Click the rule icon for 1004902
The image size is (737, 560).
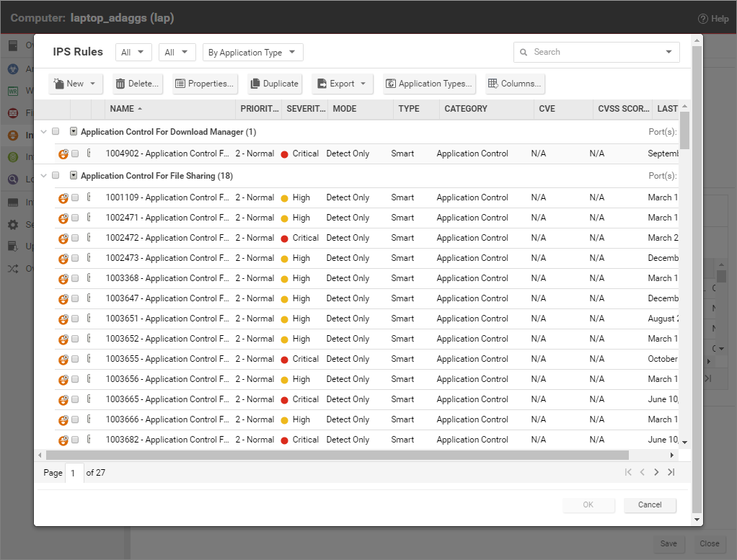[63, 154]
